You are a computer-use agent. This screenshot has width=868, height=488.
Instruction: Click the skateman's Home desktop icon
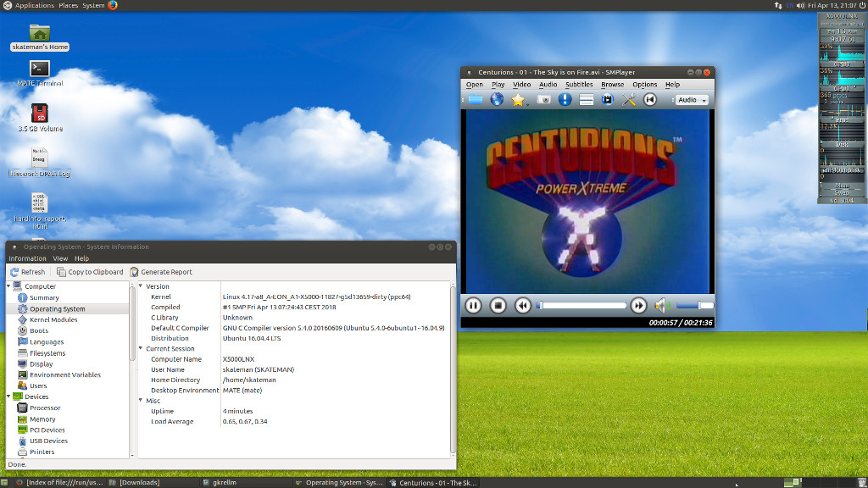click(x=39, y=37)
